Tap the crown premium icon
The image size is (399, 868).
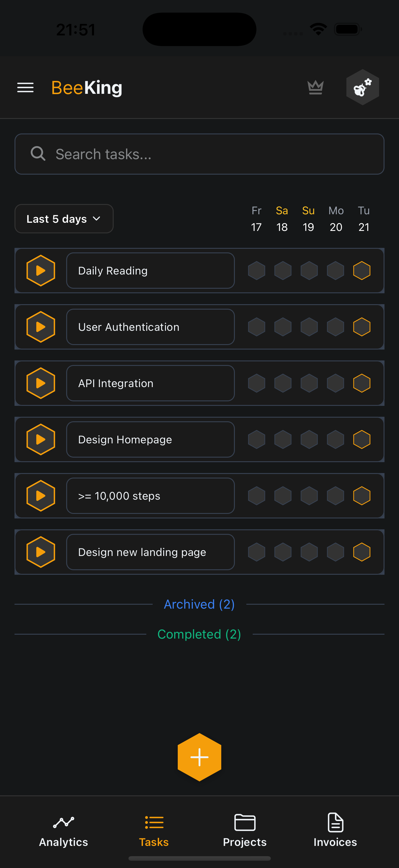click(315, 87)
